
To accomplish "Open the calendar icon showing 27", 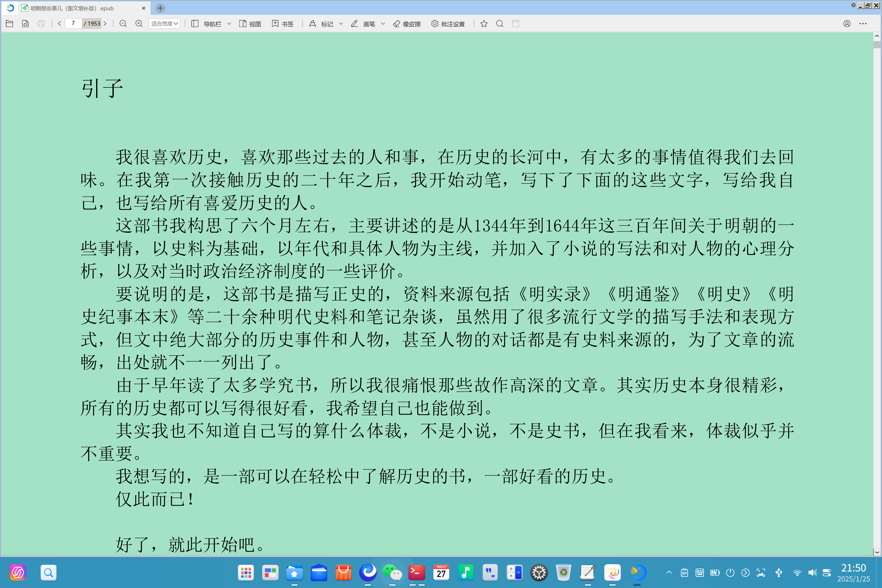I will tap(441, 573).
